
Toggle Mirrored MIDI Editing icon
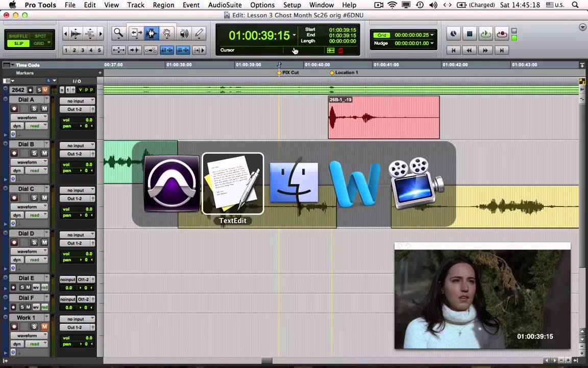pyautogui.click(x=151, y=50)
